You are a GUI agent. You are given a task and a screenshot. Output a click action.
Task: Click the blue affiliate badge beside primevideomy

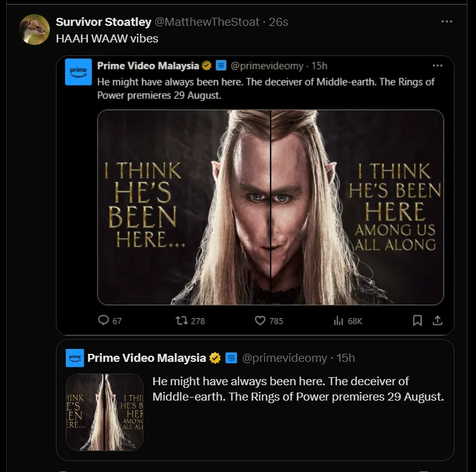tap(221, 66)
